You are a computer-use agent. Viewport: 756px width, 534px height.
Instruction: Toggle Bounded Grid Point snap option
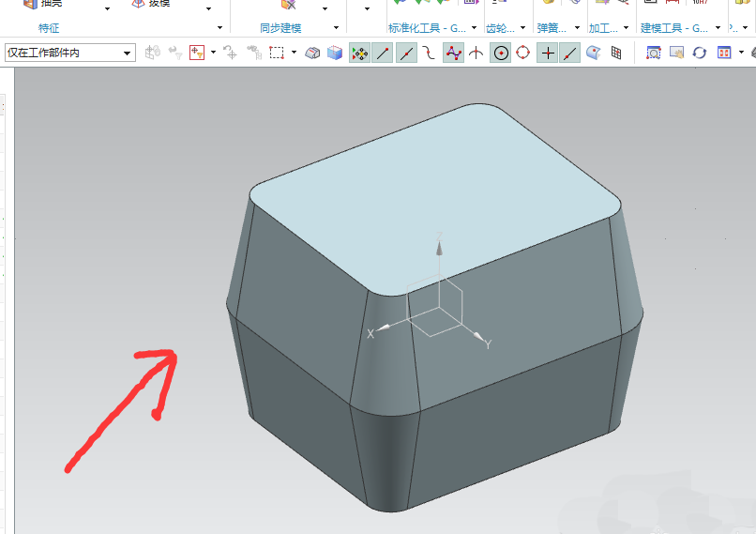616,53
